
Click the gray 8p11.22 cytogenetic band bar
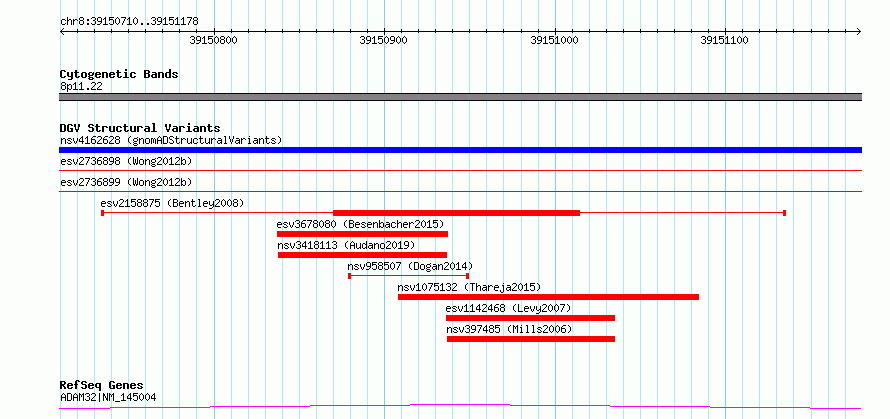point(460,97)
